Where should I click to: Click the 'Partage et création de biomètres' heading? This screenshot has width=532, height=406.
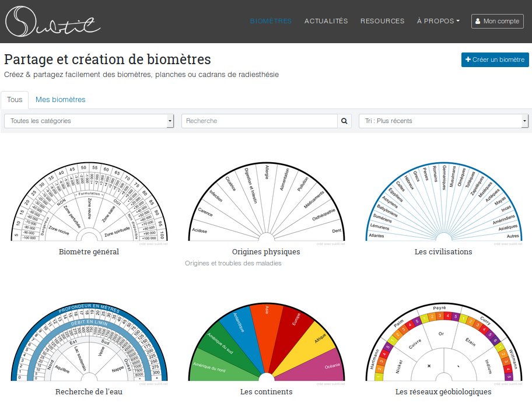107,60
